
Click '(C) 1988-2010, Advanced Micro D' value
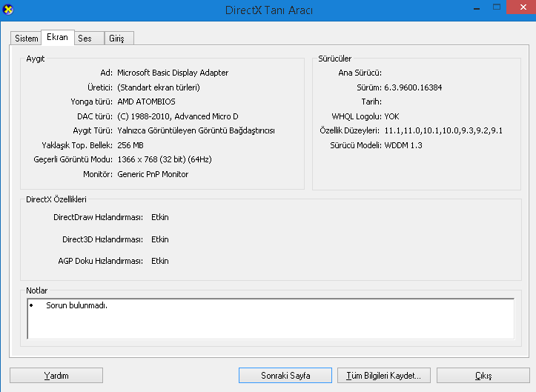coord(178,116)
